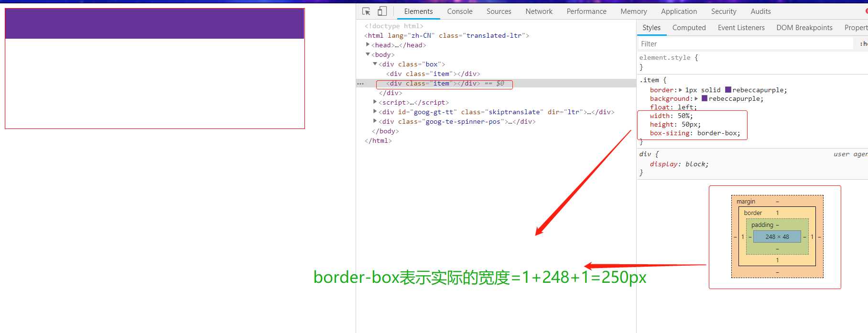Edit the box-sizing border-box value

[x=716, y=133]
